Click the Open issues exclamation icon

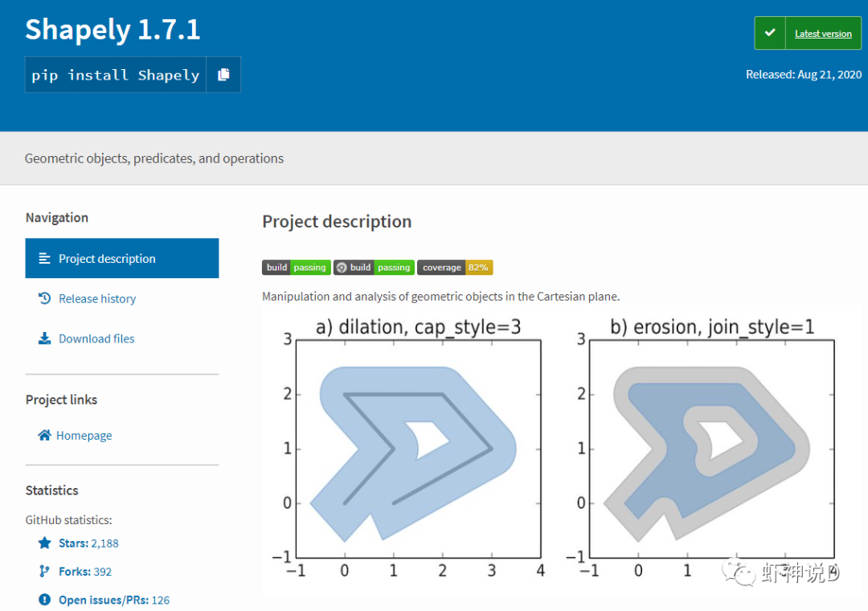pos(44,600)
